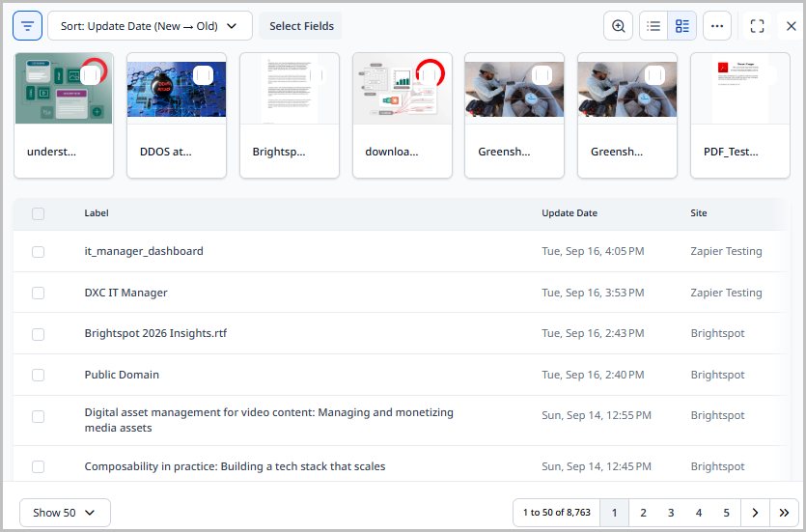Viewport: 806px width, 532px height.
Task: Open the 'PDF_Test...' thumbnail card
Action: tap(740, 116)
